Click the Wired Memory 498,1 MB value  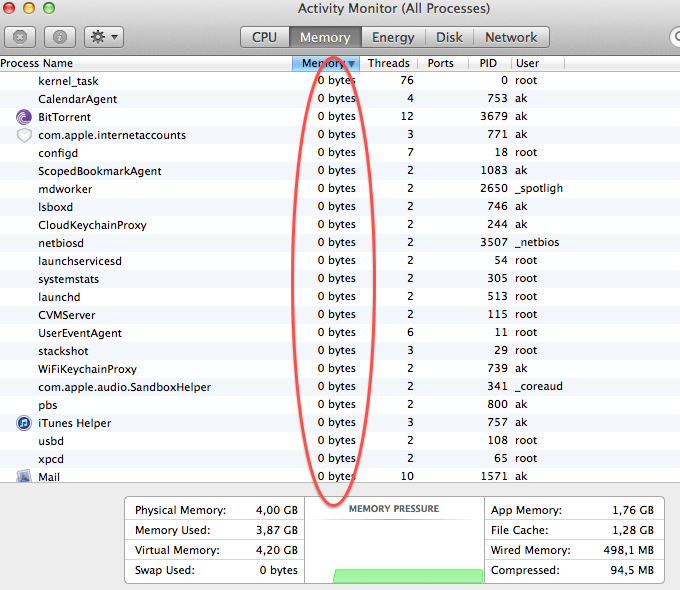628,550
